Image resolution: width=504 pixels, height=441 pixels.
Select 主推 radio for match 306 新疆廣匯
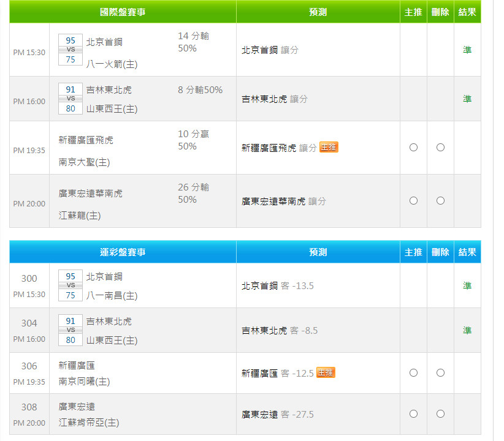click(x=413, y=373)
